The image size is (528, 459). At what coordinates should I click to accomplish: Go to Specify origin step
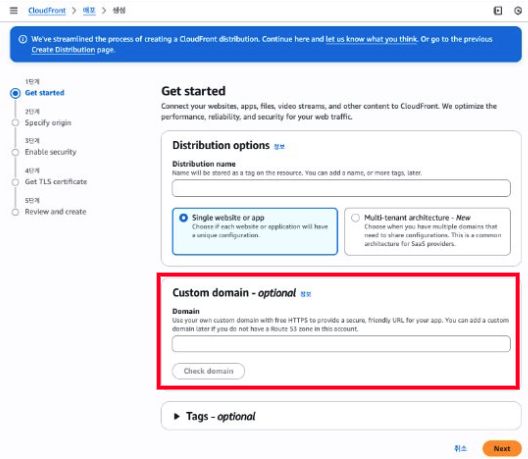point(48,123)
